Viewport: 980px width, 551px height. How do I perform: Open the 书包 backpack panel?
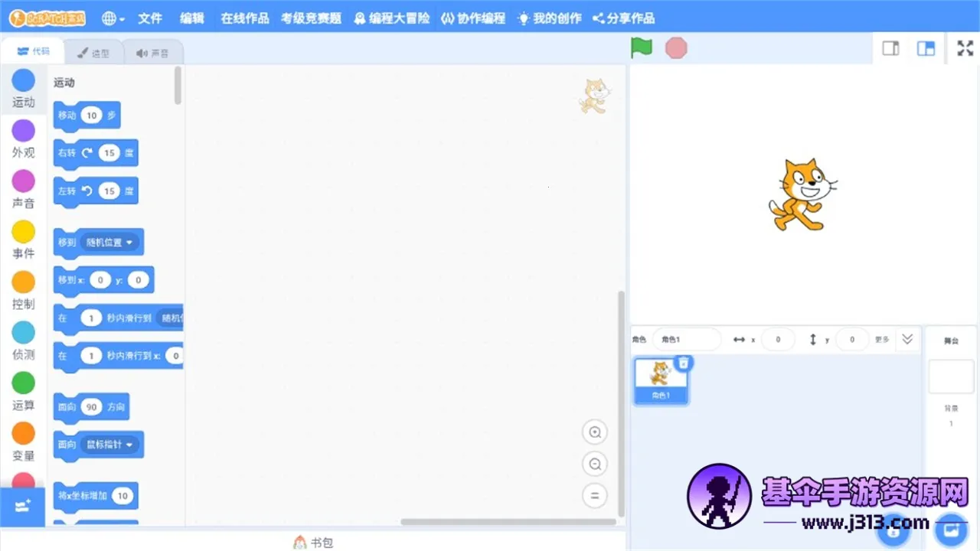pos(314,543)
